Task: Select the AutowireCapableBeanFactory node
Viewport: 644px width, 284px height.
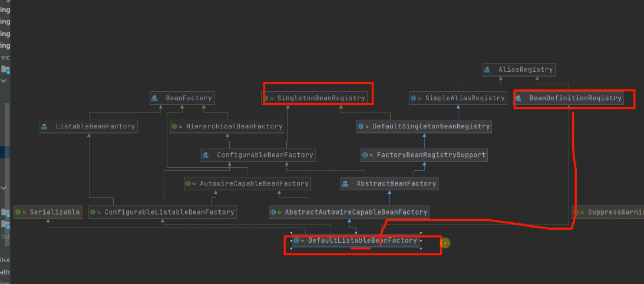Action: (247, 184)
